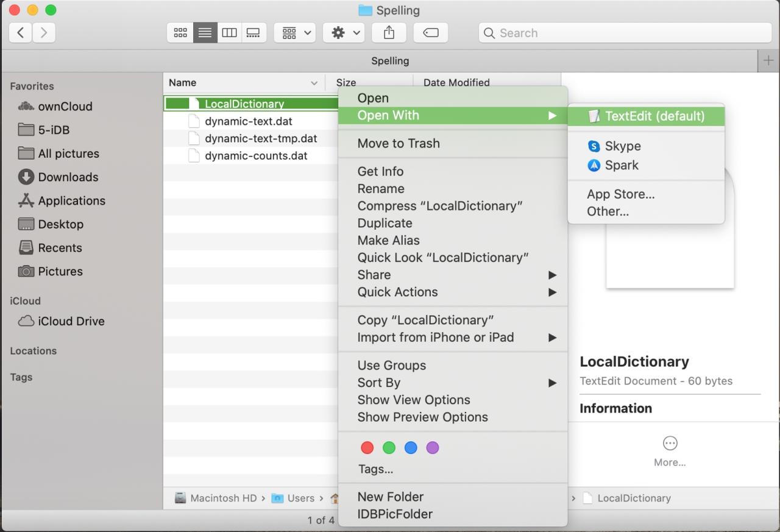The width and height of the screenshot is (780, 532).
Task: Apply the red color tag
Action: pyautogui.click(x=367, y=448)
